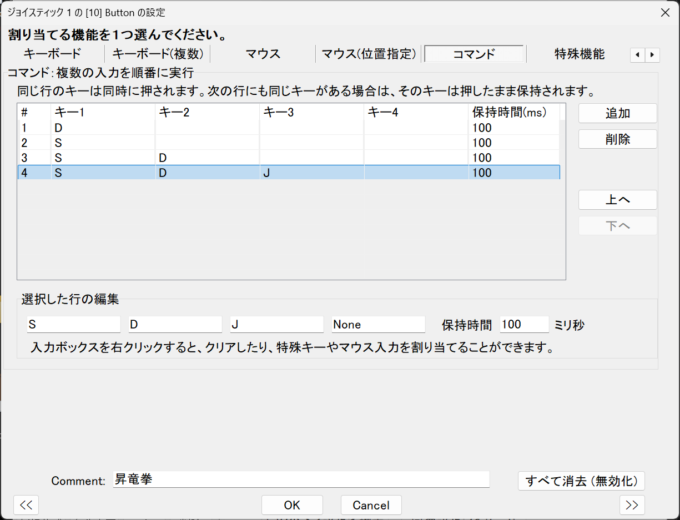Image resolution: width=680 pixels, height=520 pixels.
Task: Go to next button with >> button
Action: point(632,505)
